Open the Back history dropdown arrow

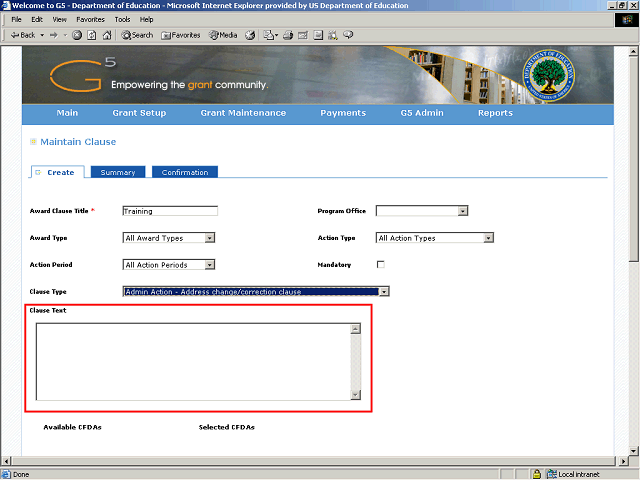click(x=42, y=36)
